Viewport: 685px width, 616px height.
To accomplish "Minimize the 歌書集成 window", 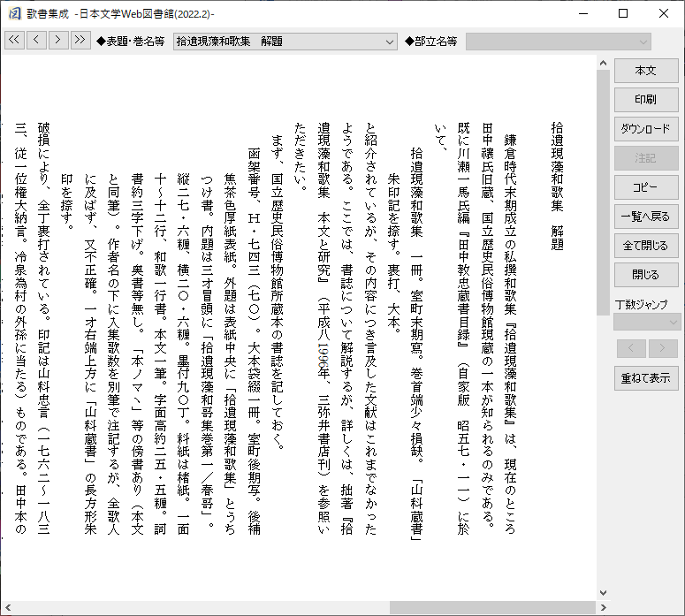I will [583, 13].
